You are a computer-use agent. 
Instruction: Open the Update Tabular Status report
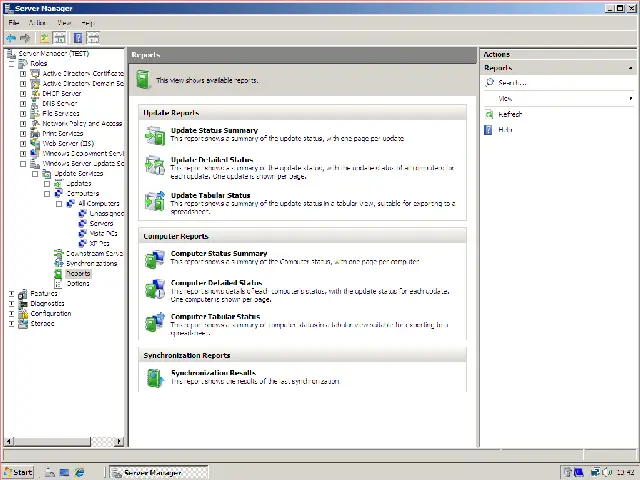click(211, 195)
